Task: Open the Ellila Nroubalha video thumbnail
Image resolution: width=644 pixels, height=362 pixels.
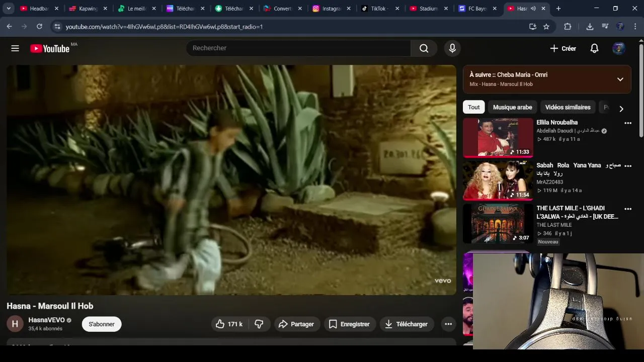Action: click(498, 137)
